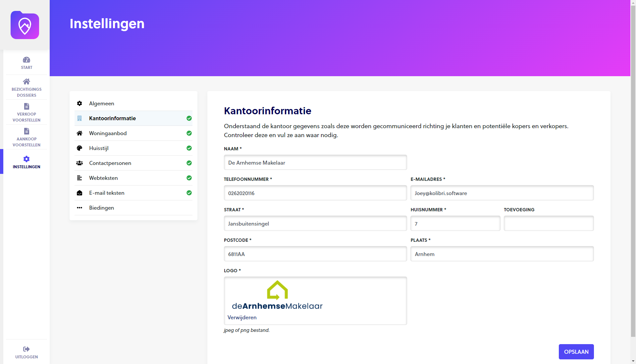Focus the Naam input field
The image size is (636, 364).
coord(315,163)
